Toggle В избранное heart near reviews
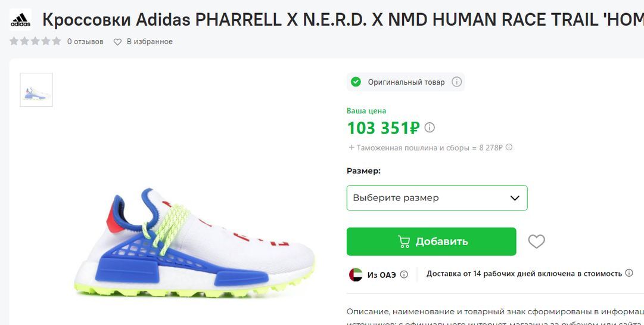 [117, 42]
